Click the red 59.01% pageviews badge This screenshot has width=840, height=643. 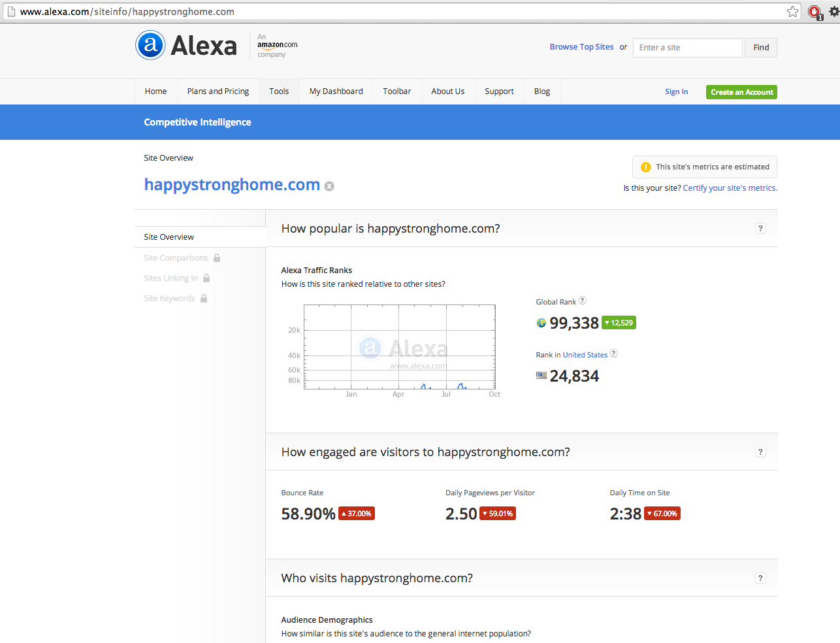498,514
